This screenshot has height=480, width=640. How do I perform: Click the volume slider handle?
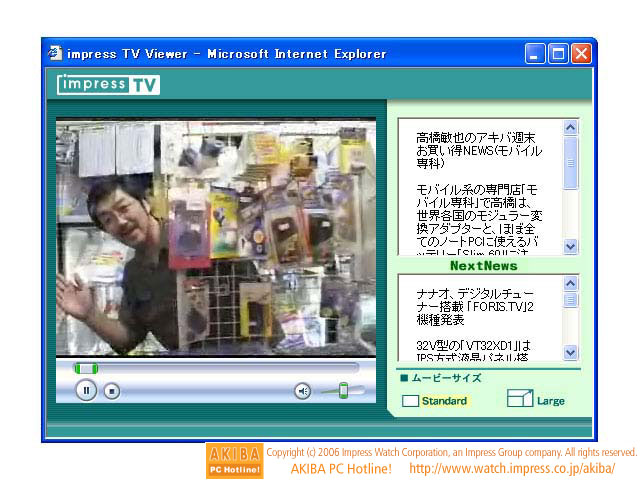pyautogui.click(x=343, y=391)
